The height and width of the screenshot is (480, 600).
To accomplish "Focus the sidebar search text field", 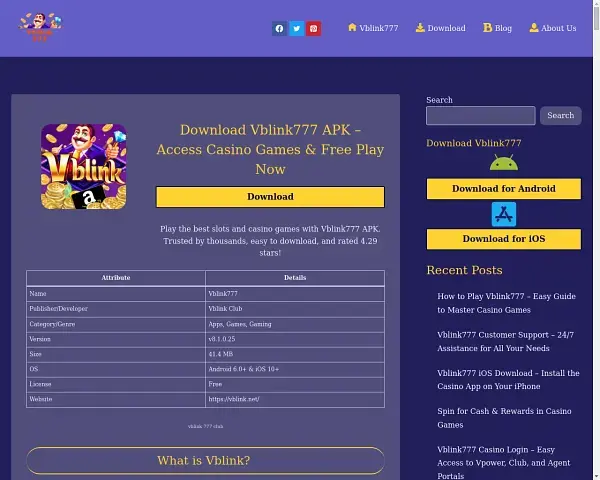I will click(480, 116).
